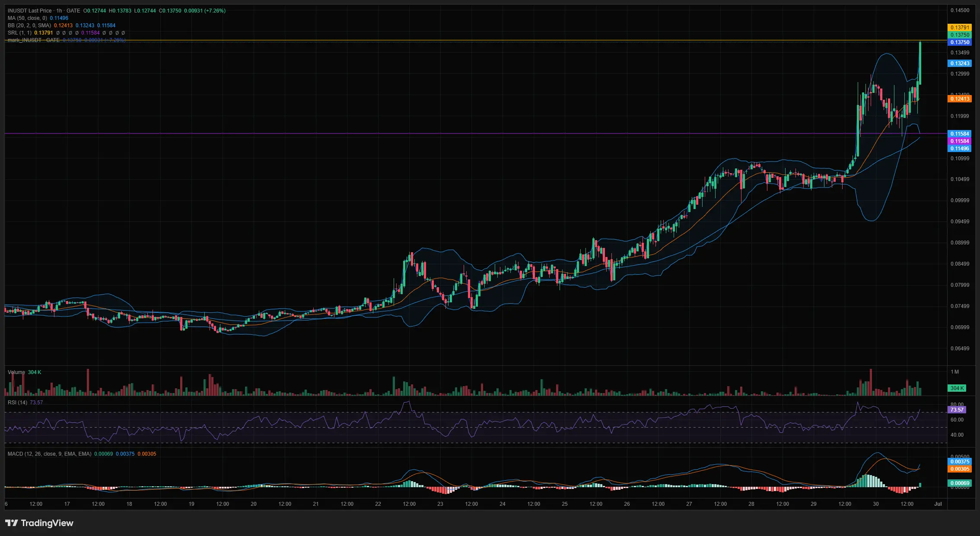Click the +7.26% change value in title
This screenshot has width=980, height=536.
(215, 11)
